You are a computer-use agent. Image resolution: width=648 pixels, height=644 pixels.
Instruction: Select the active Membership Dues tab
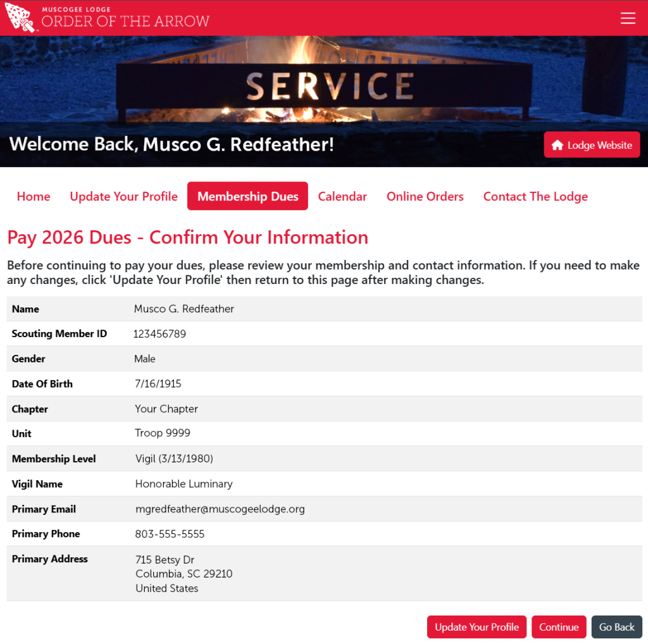(247, 196)
